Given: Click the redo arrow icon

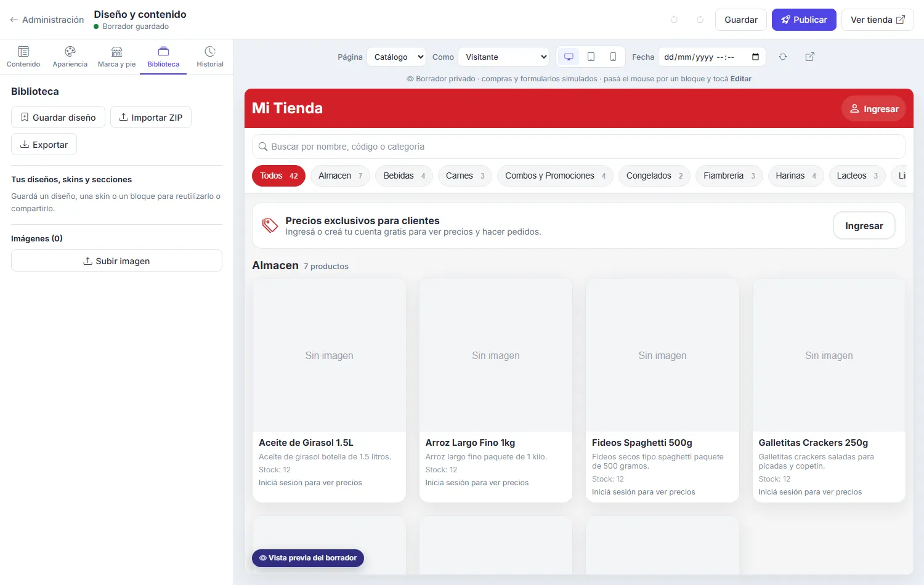Looking at the screenshot, I should (700, 20).
